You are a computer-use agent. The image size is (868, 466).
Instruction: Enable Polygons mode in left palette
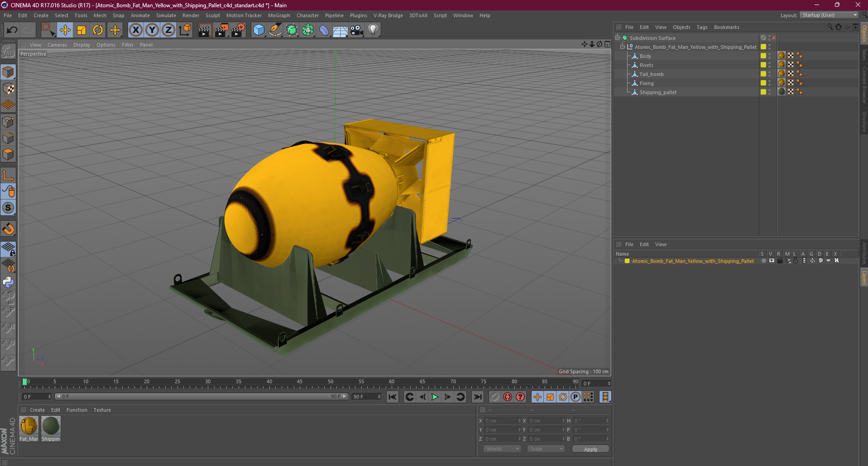(8, 154)
